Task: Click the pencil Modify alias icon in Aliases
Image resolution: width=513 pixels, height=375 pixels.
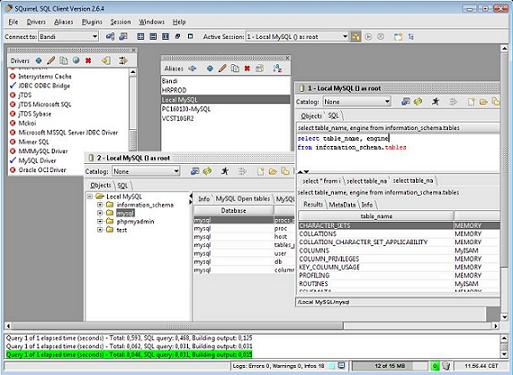Action: click(x=222, y=68)
